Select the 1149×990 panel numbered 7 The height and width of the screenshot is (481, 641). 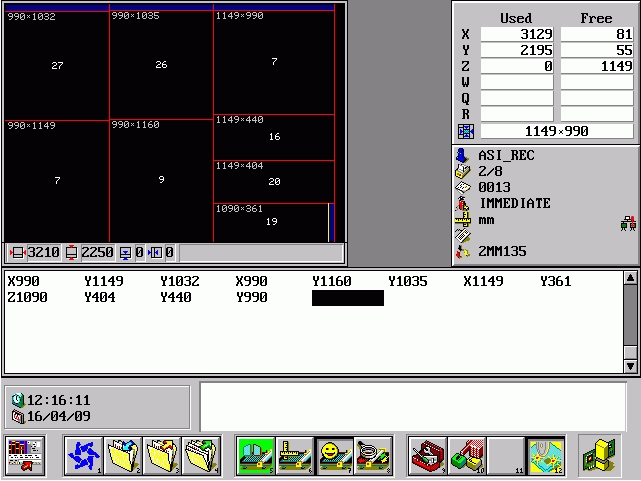273,62
